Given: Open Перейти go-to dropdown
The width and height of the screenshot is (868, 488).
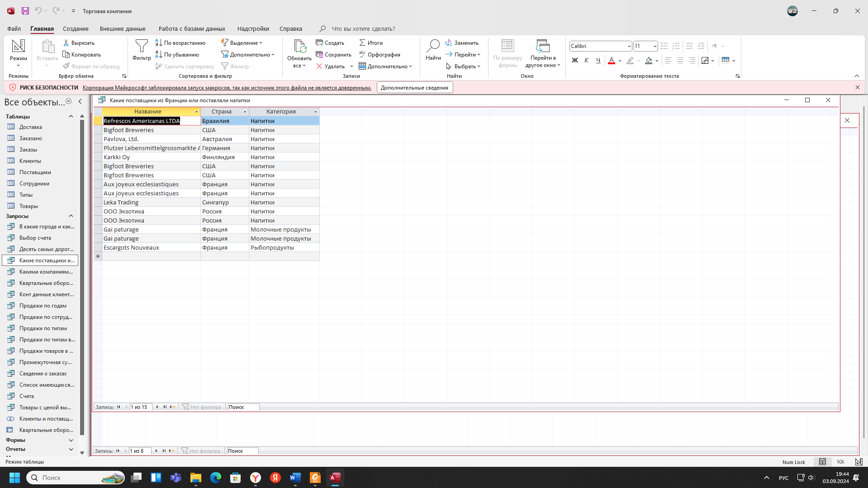Looking at the screenshot, I should pos(463,55).
